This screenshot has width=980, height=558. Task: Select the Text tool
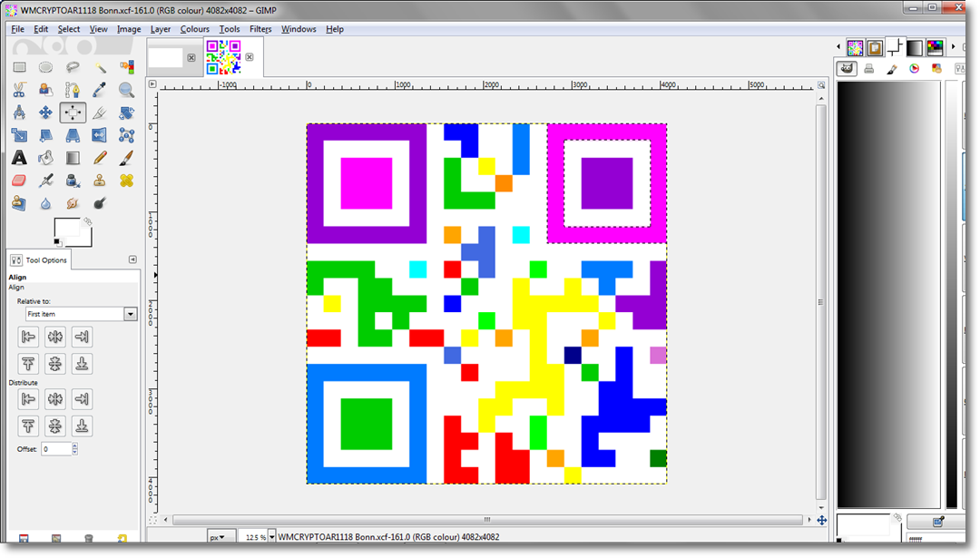coord(19,158)
